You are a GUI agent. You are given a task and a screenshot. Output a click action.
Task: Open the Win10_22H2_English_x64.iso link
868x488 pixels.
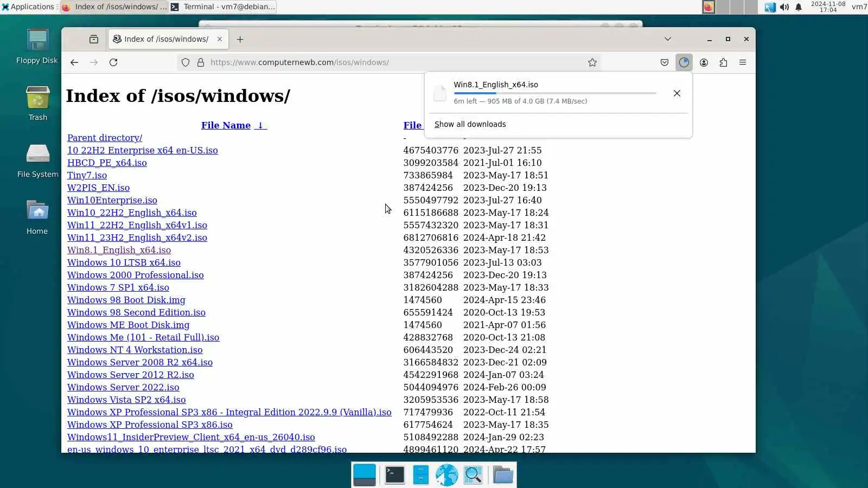(x=132, y=213)
